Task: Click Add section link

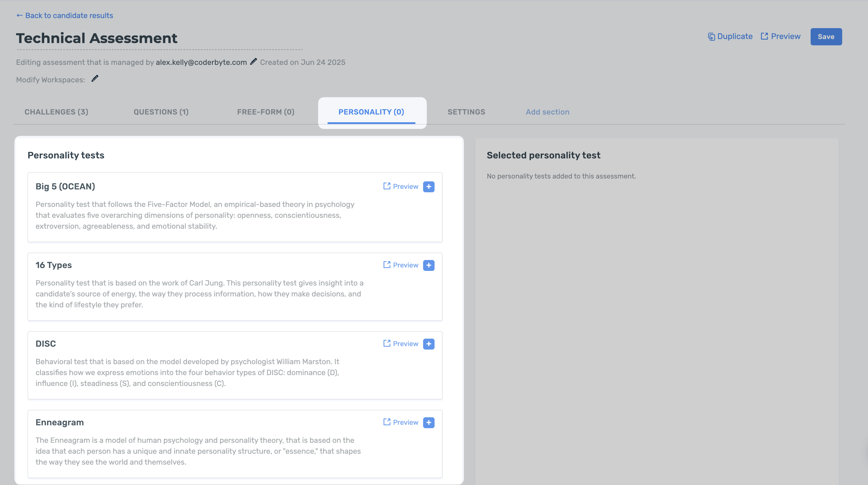Action: (547, 112)
